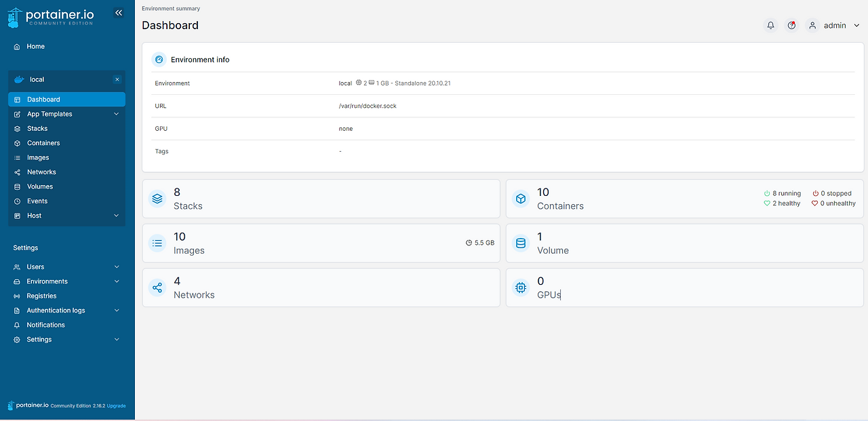Viewport: 868px width, 421px height.
Task: Click the Volumes icon in the sidebar
Action: 16,186
